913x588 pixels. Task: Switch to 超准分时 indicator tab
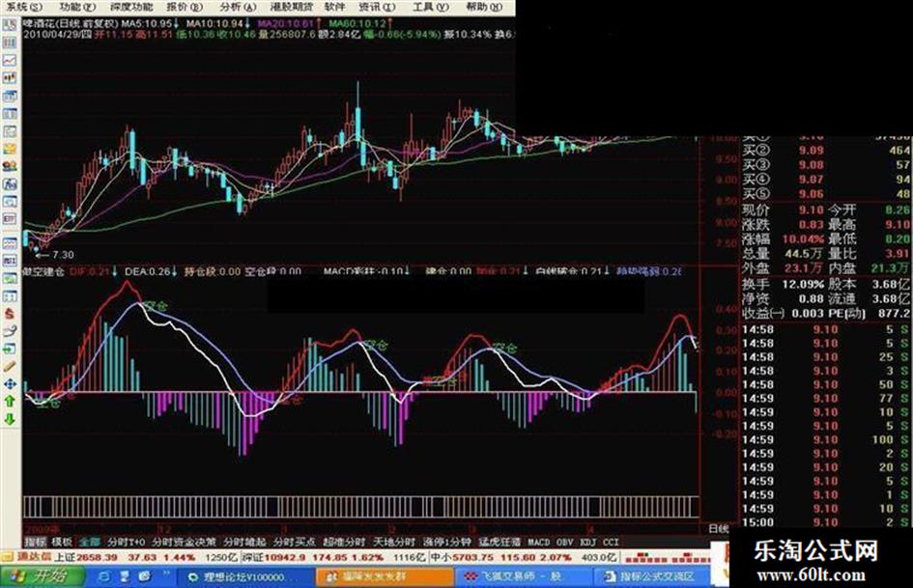[344, 542]
